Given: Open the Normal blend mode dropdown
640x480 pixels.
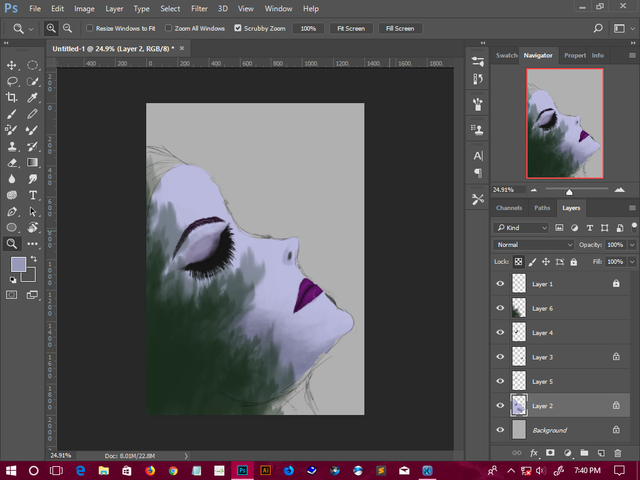Looking at the screenshot, I should pos(534,244).
